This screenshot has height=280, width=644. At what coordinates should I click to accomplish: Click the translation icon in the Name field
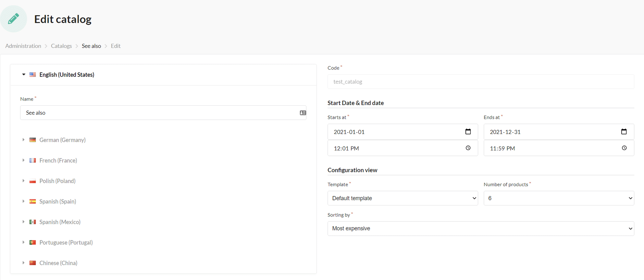point(303,113)
